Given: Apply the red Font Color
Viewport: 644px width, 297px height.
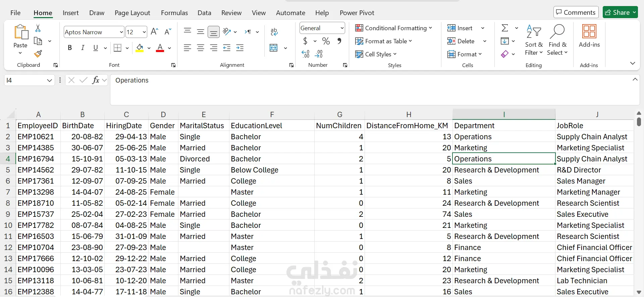Looking at the screenshot, I should [160, 48].
